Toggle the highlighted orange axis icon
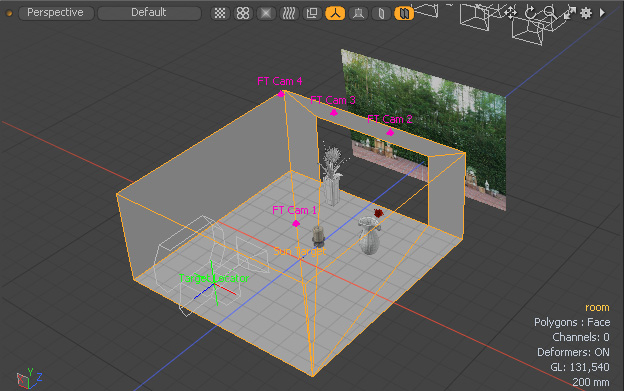Viewport: 624px width, 391px height. (335, 13)
